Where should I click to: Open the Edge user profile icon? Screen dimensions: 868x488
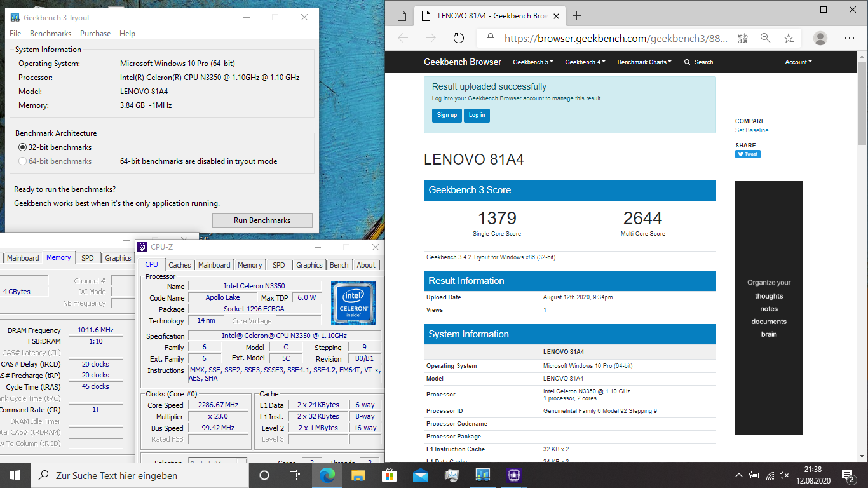point(820,38)
